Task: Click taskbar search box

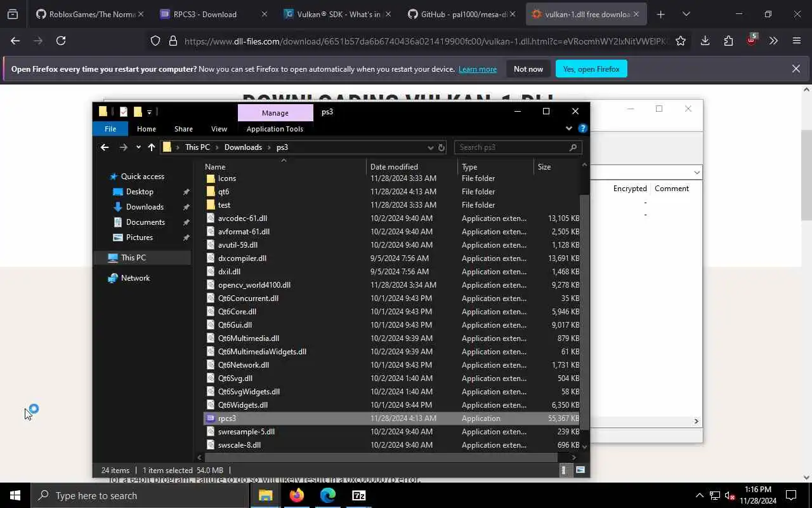Action: 140,495
